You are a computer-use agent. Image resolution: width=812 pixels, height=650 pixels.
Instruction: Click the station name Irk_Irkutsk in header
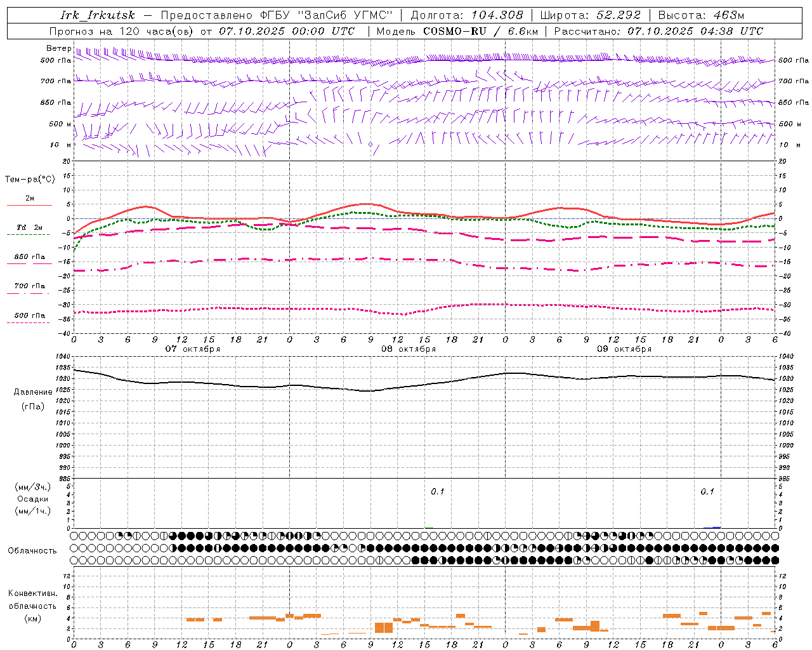(x=98, y=15)
